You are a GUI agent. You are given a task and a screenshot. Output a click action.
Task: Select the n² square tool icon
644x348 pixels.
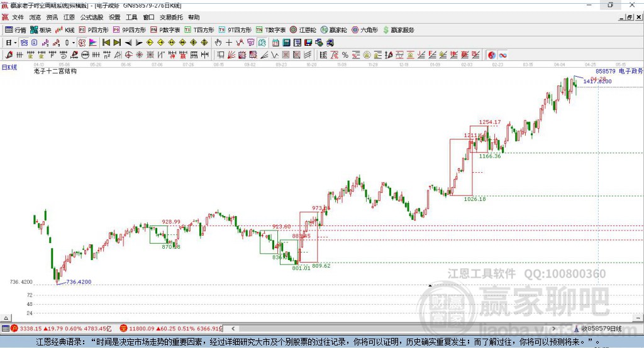107,55
